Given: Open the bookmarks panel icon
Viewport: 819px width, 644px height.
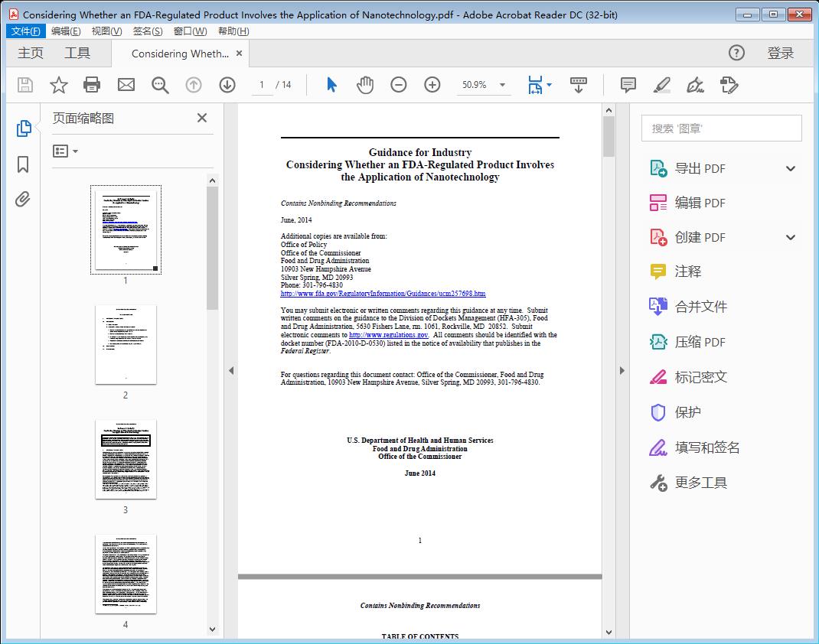Looking at the screenshot, I should pyautogui.click(x=23, y=164).
